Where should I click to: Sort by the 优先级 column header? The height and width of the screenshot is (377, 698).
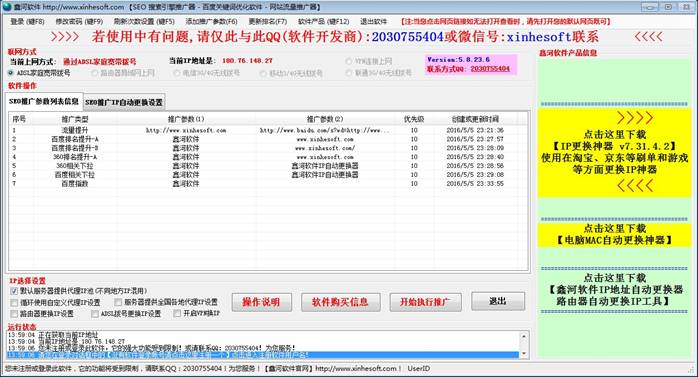click(414, 119)
